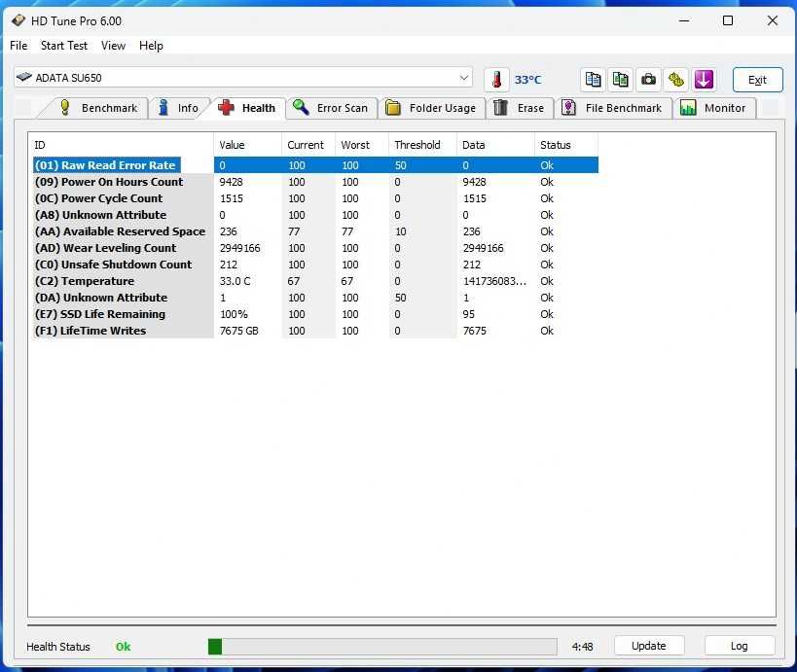Click the 9428 power on hours value
The height and width of the screenshot is (672, 797).
pos(232,182)
